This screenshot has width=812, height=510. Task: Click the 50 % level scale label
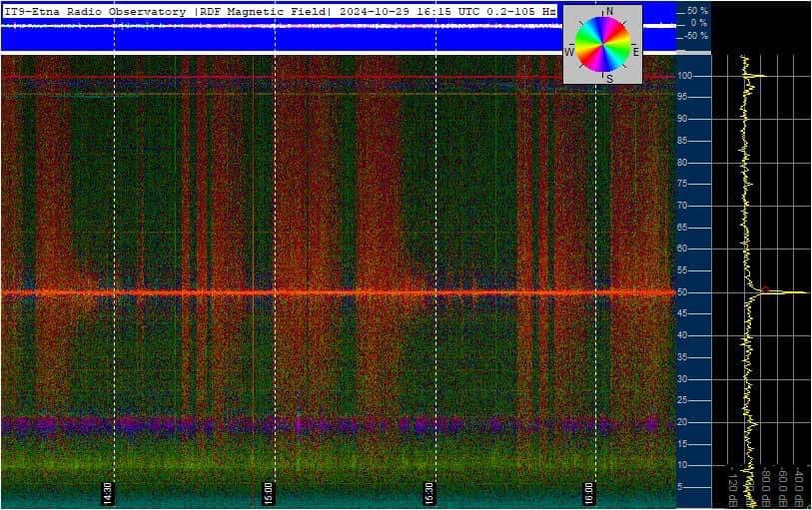696,10
